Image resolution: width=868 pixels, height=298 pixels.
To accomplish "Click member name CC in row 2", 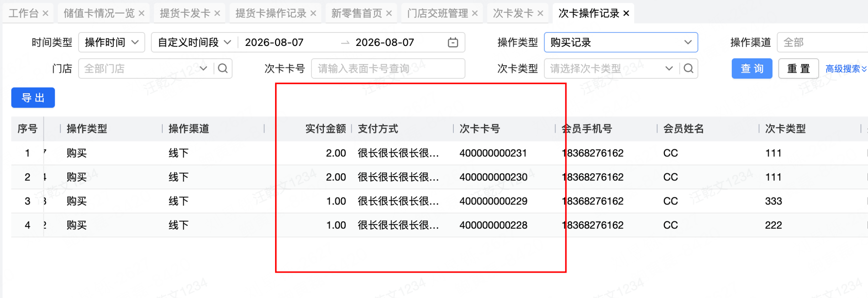I will click(x=670, y=177).
